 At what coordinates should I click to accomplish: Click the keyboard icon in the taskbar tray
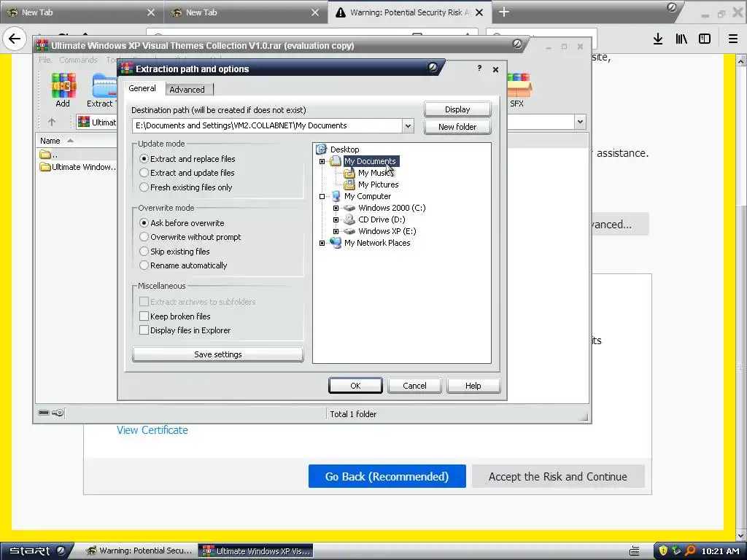(634, 551)
